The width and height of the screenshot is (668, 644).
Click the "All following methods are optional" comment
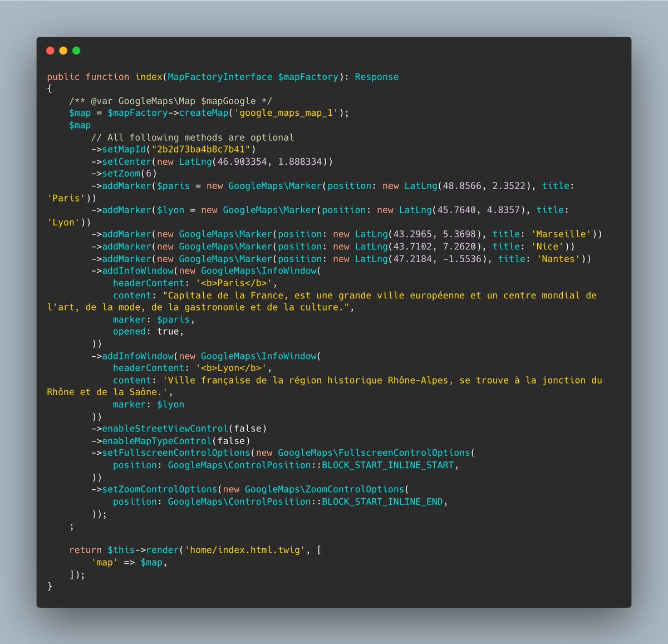click(193, 137)
